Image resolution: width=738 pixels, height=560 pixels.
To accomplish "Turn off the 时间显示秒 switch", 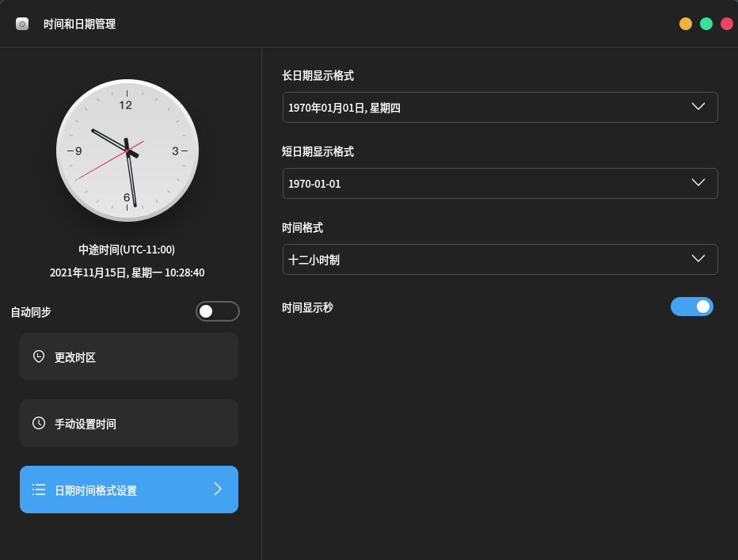I will point(691,307).
